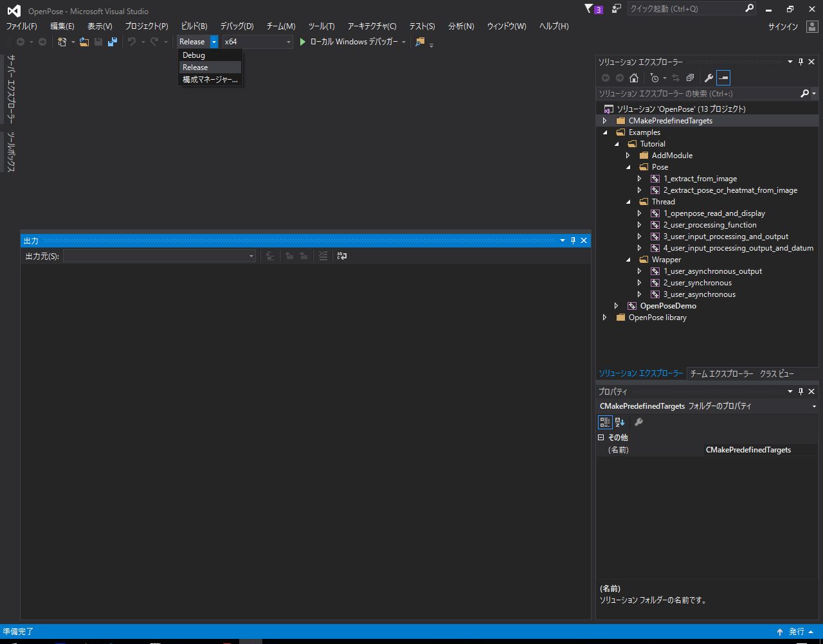The height and width of the screenshot is (644, 823).
Task: Select Debug from the configuration list
Action: (x=194, y=55)
